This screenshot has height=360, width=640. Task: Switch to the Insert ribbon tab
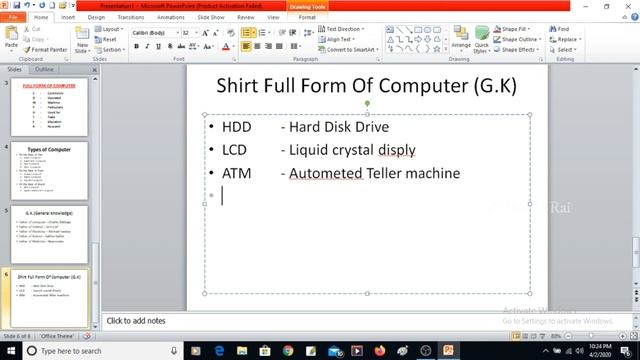point(68,17)
